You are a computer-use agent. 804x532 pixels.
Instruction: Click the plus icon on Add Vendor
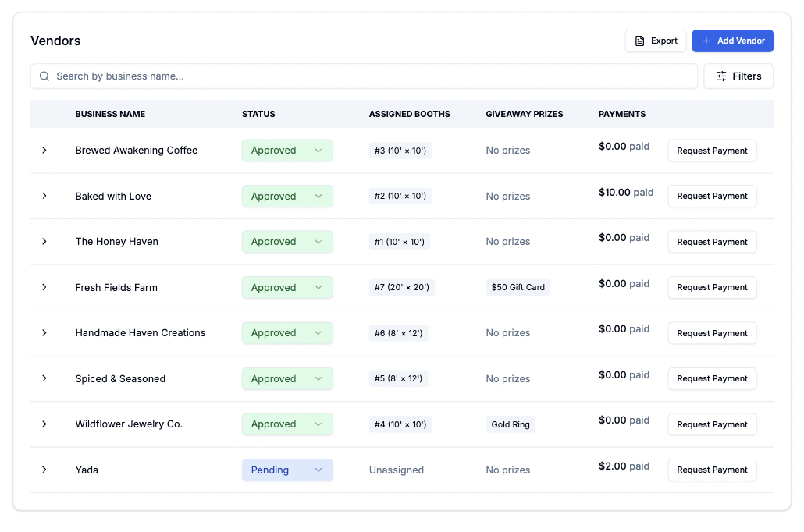pyautogui.click(x=706, y=41)
